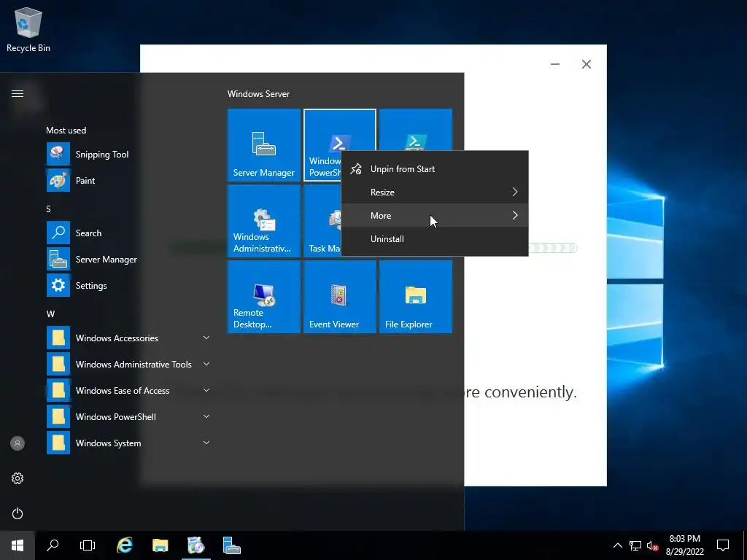The image size is (747, 560).
Task: Open Task View on the taskbar
Action: point(88,545)
